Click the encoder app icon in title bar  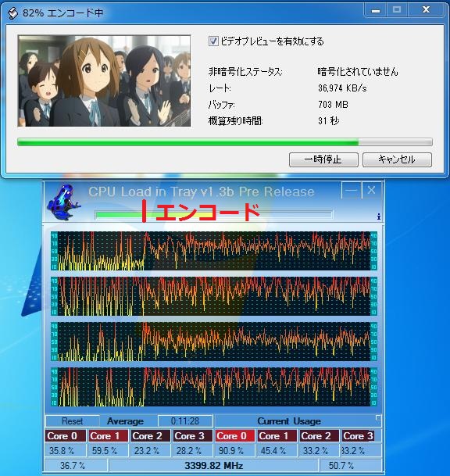pyautogui.click(x=12, y=13)
